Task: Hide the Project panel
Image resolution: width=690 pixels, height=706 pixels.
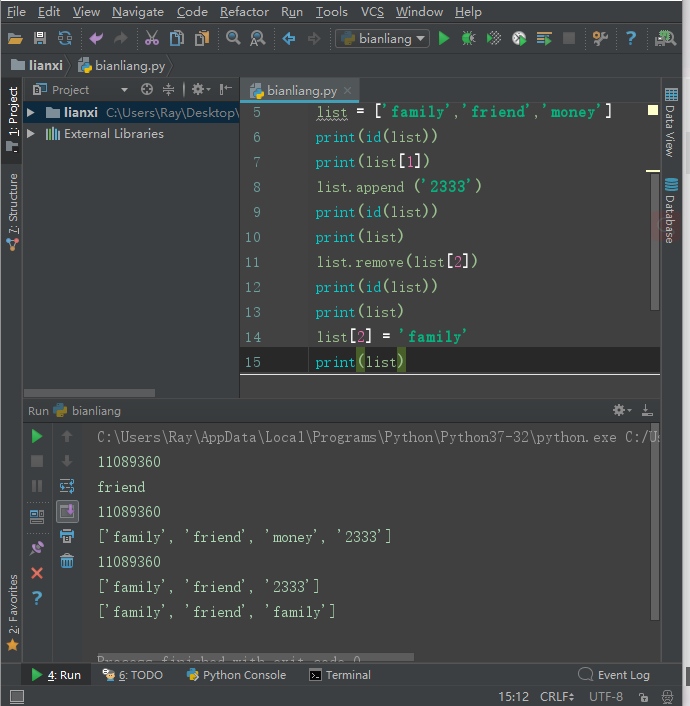Action: tap(225, 90)
